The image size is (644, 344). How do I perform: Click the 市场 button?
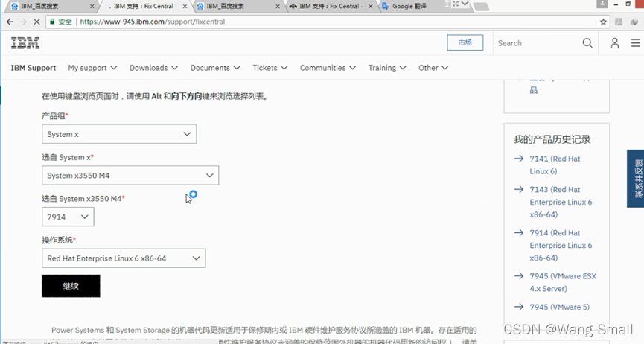point(465,42)
